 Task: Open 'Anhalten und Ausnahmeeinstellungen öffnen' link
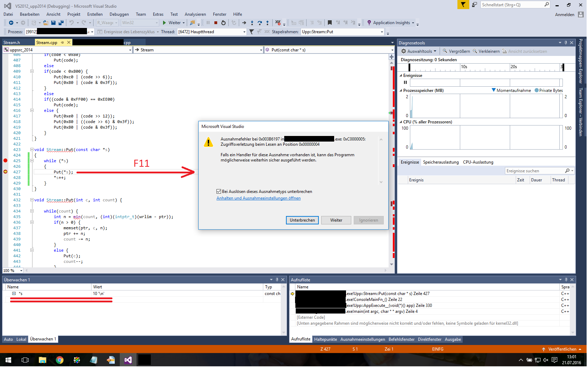258,198
